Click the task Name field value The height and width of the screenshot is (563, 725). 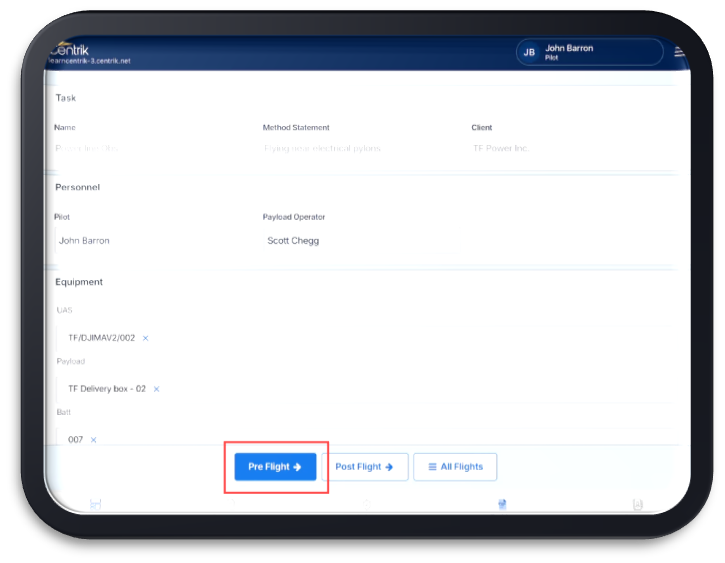[x=87, y=148]
